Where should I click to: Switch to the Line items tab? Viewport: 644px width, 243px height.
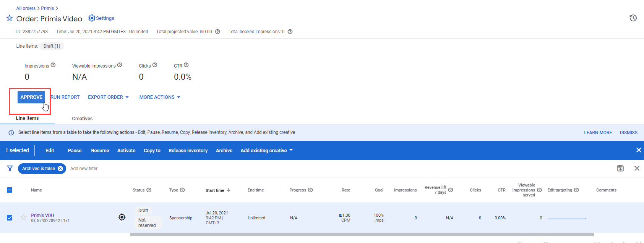28,118
